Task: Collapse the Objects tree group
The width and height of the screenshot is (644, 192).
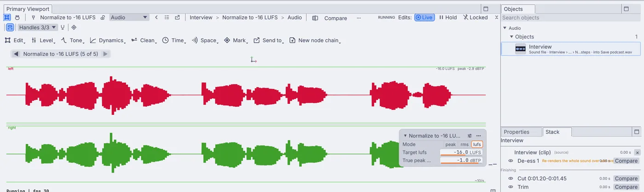Action: click(512, 37)
